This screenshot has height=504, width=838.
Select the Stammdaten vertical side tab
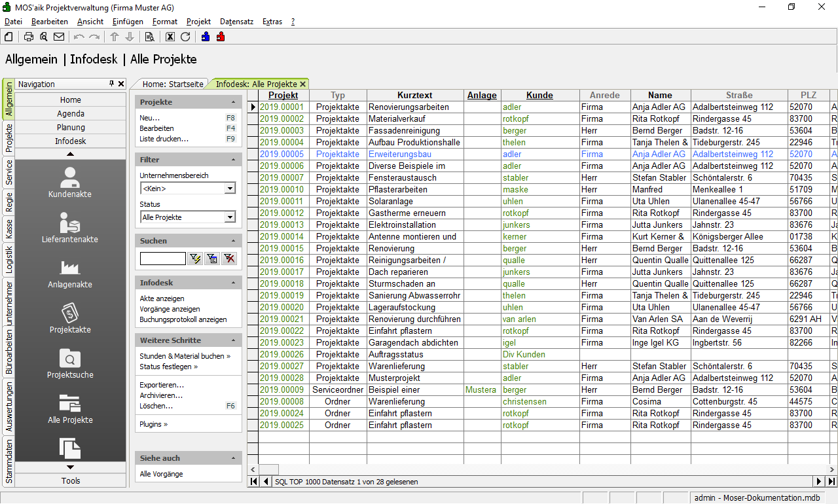pyautogui.click(x=9, y=461)
